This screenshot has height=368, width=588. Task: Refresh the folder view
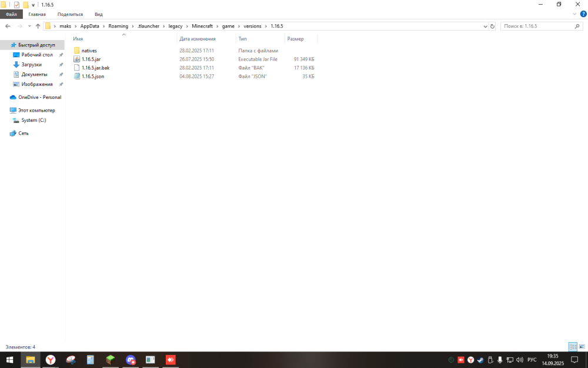(x=492, y=26)
